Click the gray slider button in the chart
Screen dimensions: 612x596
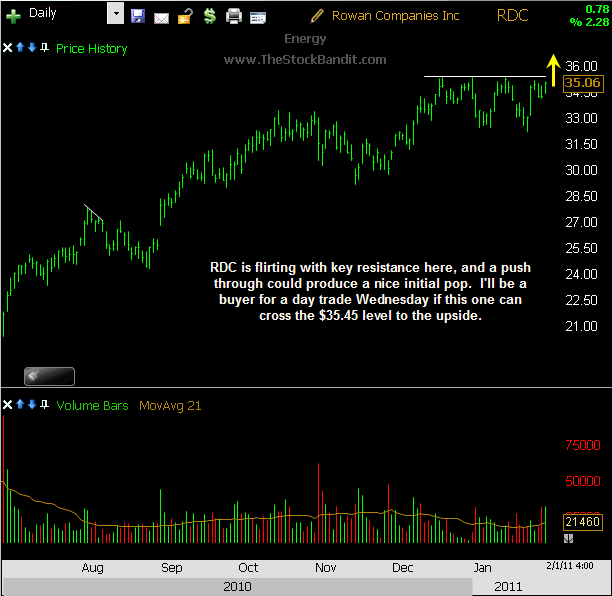pos(49,376)
